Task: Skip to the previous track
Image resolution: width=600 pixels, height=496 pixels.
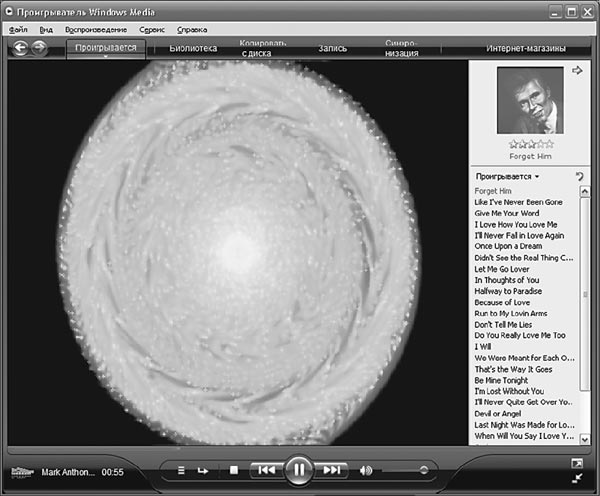Action: [x=267, y=470]
